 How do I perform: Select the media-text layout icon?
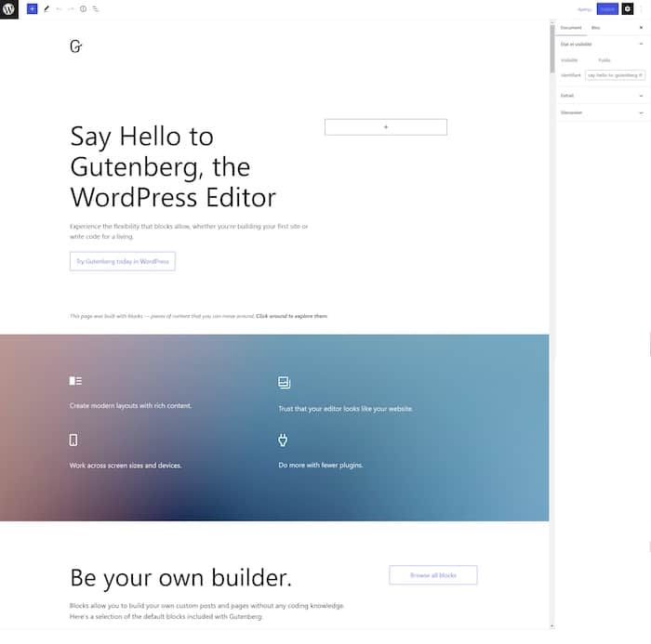[75, 380]
